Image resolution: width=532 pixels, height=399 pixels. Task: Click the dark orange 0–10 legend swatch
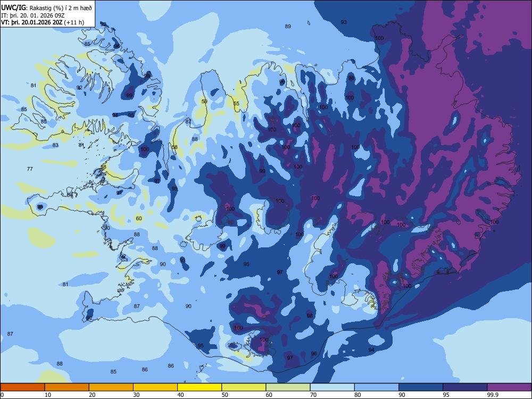click(x=22, y=387)
